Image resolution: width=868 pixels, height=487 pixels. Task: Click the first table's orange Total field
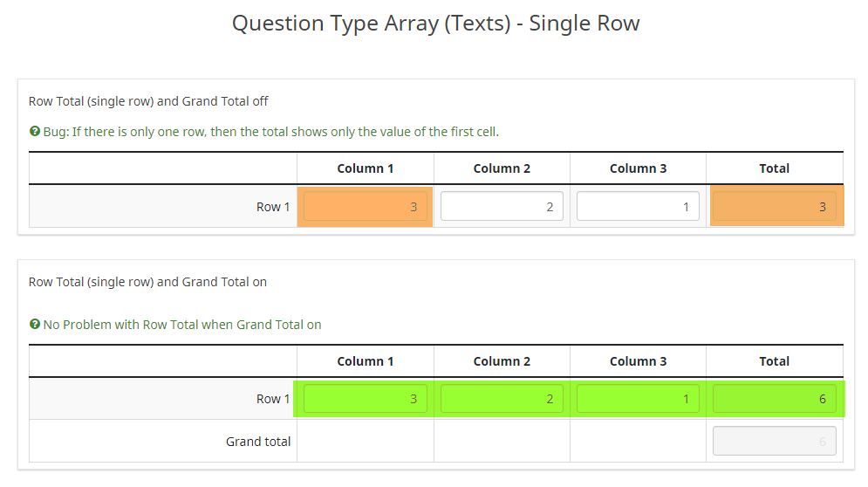coord(775,207)
